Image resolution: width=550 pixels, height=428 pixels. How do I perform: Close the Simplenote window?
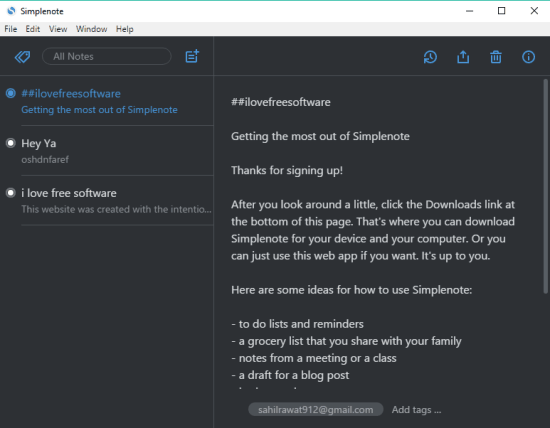pos(534,11)
